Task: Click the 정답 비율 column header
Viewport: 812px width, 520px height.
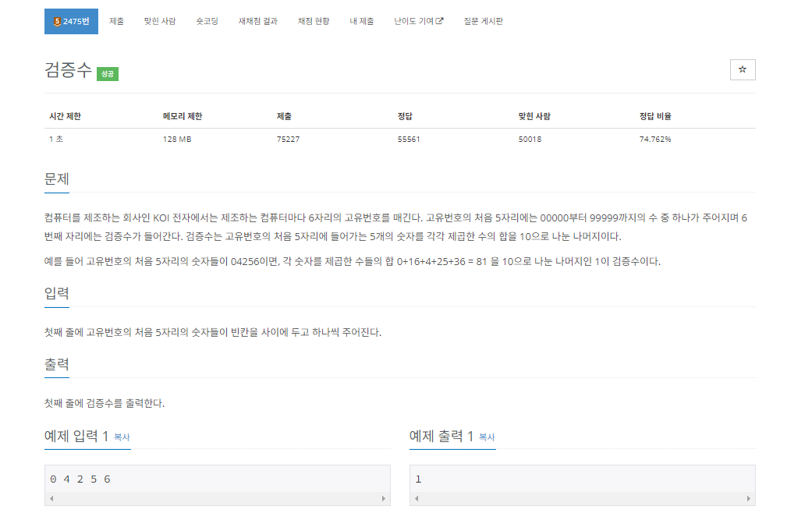Action: point(655,116)
